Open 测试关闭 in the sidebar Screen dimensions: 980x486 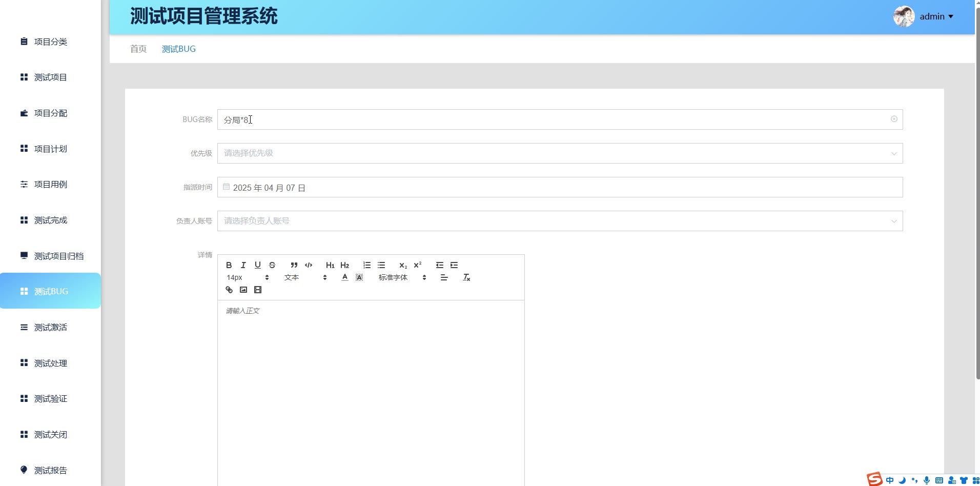point(50,435)
